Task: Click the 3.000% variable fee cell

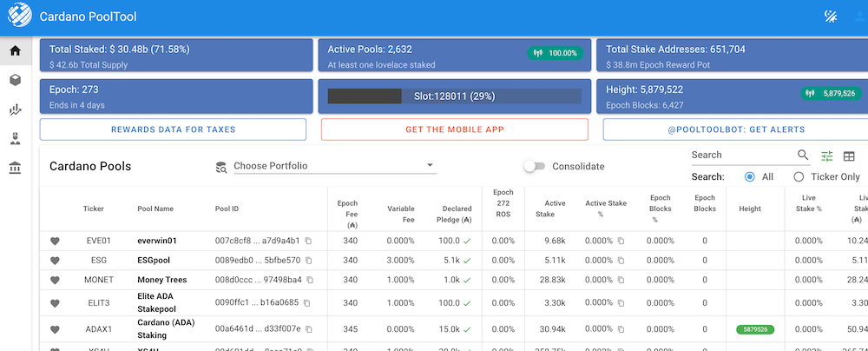Action: coord(400,261)
